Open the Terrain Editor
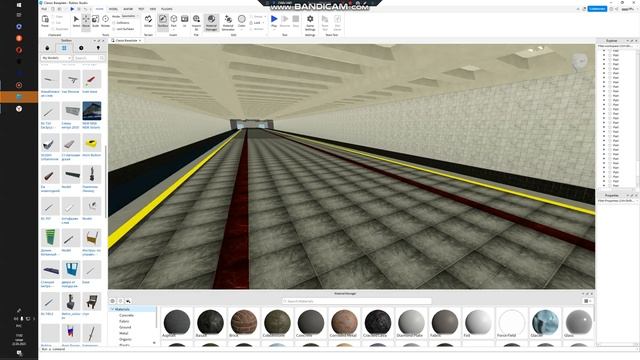The height and width of the screenshot is (360, 640). coord(148,21)
